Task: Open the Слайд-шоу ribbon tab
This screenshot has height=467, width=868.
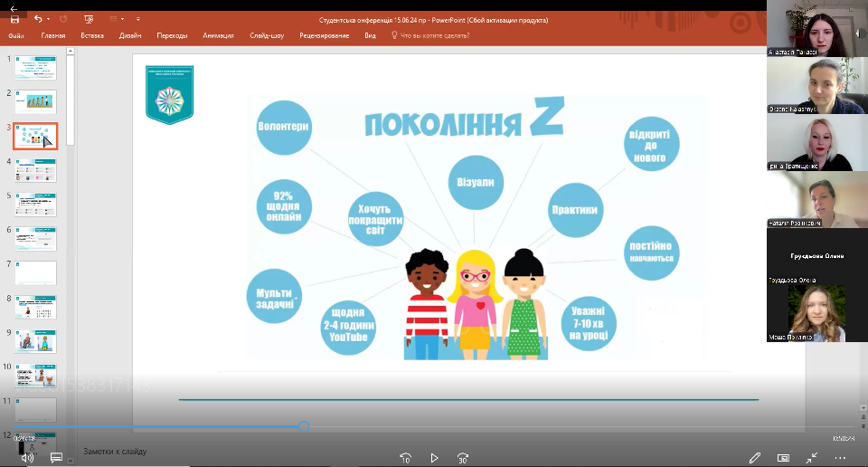Action: pyautogui.click(x=267, y=35)
